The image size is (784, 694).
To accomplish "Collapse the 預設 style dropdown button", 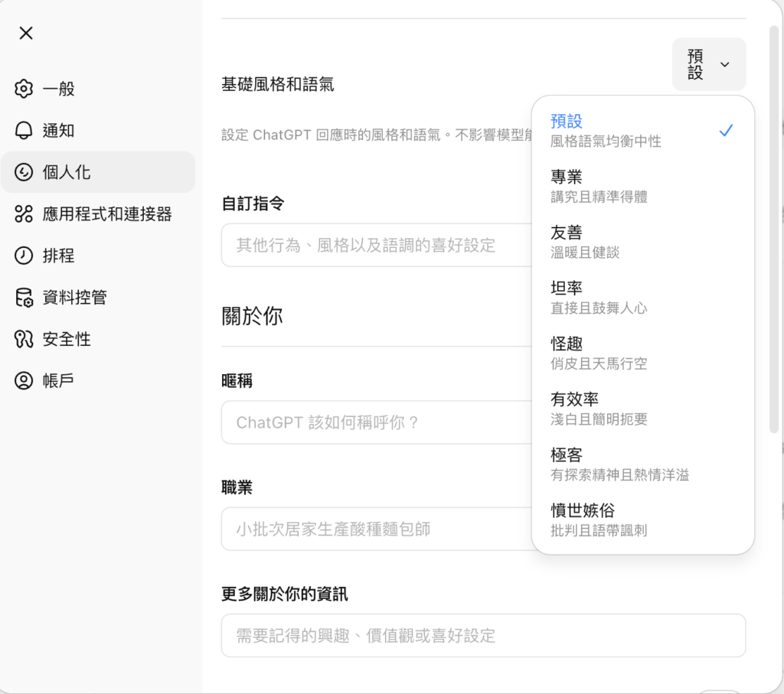I will pyautogui.click(x=708, y=64).
